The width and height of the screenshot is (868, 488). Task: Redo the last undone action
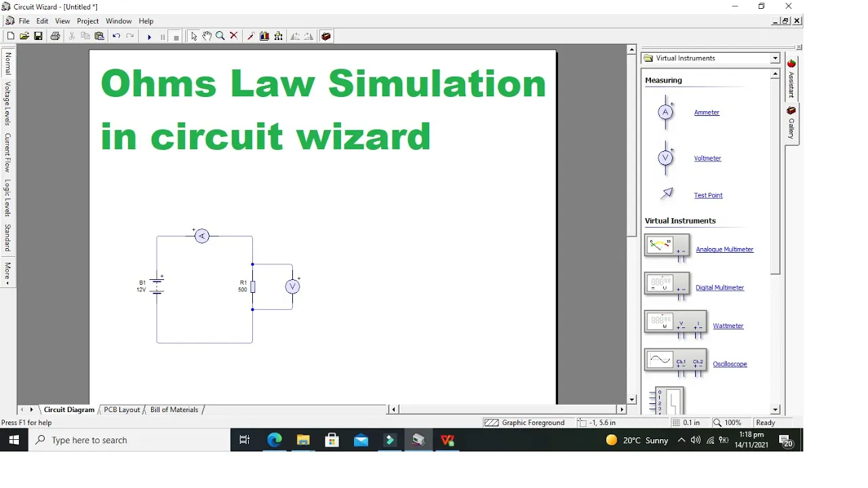(130, 37)
